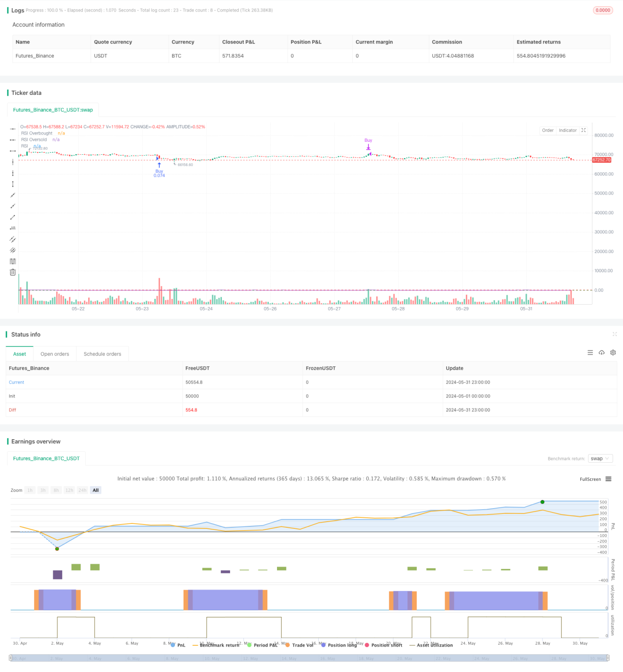Click the red 67252.70 price label on the axis
This screenshot has width=623, height=672.
click(602, 160)
